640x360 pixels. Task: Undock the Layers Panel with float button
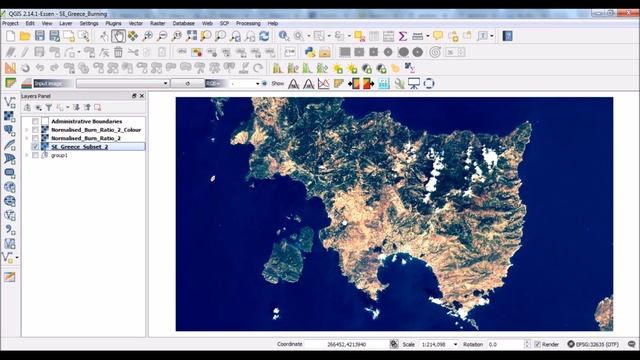coord(134,96)
